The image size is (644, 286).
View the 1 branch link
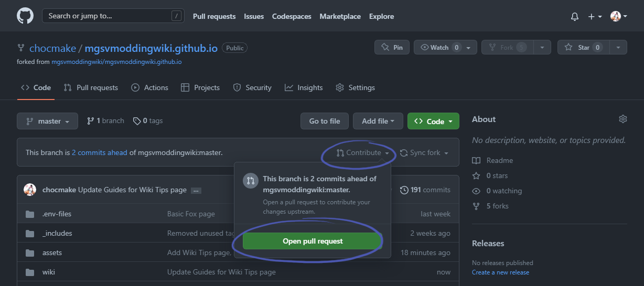point(105,120)
